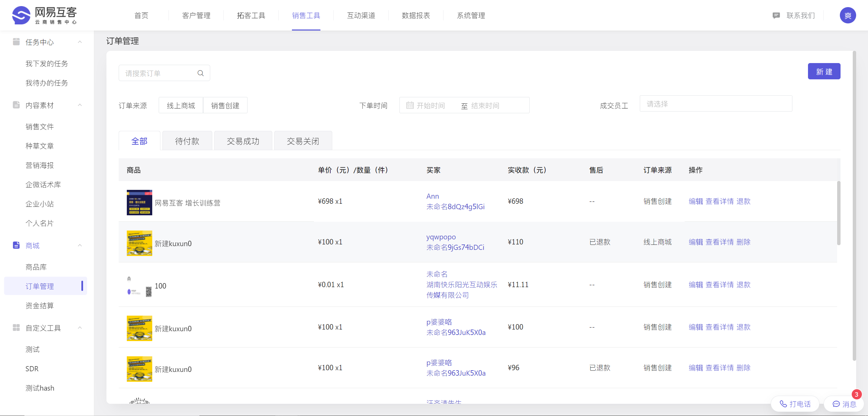Screen dimensions: 868x416
Task: Open 销售文件 in sidebar
Action: 40,126
